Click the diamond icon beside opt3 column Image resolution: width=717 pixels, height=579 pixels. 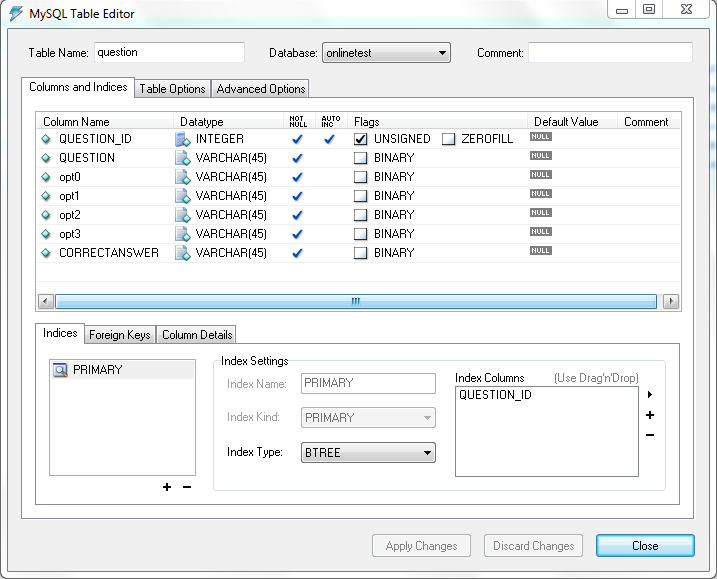(x=46, y=234)
